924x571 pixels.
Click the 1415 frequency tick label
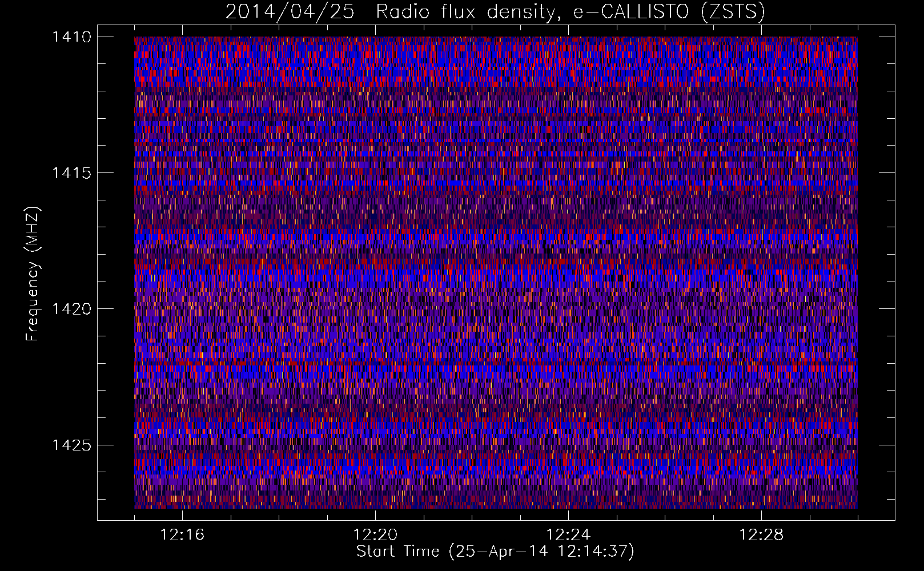pyautogui.click(x=71, y=173)
